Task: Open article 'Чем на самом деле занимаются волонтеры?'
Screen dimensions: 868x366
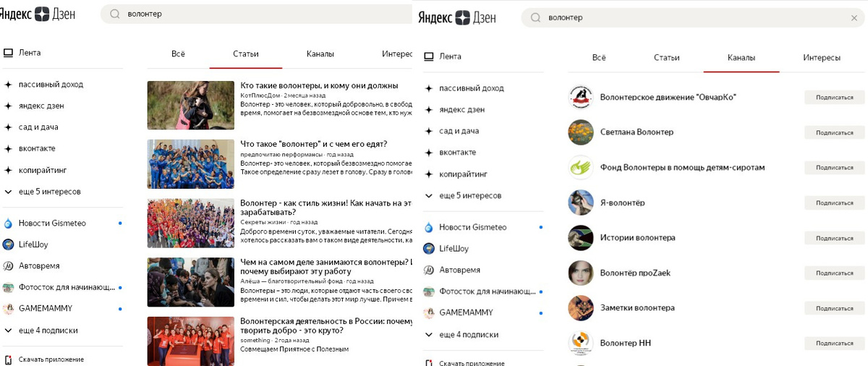Action: click(x=326, y=267)
